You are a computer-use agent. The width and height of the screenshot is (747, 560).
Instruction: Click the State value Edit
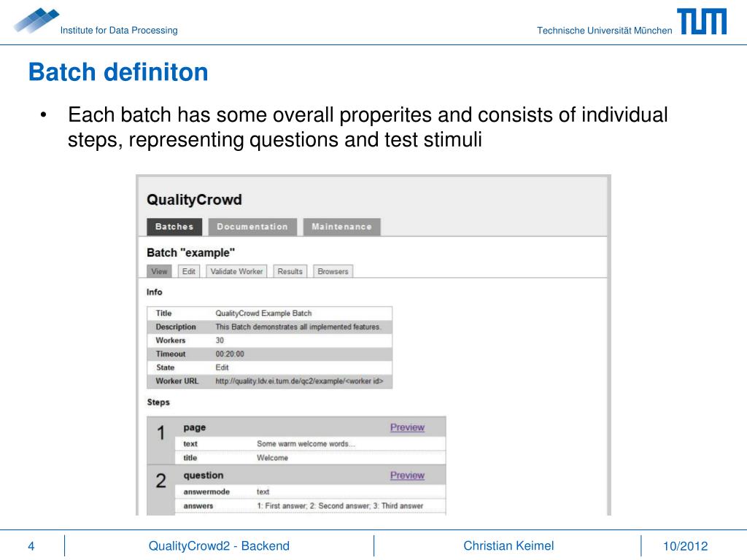click(x=222, y=367)
